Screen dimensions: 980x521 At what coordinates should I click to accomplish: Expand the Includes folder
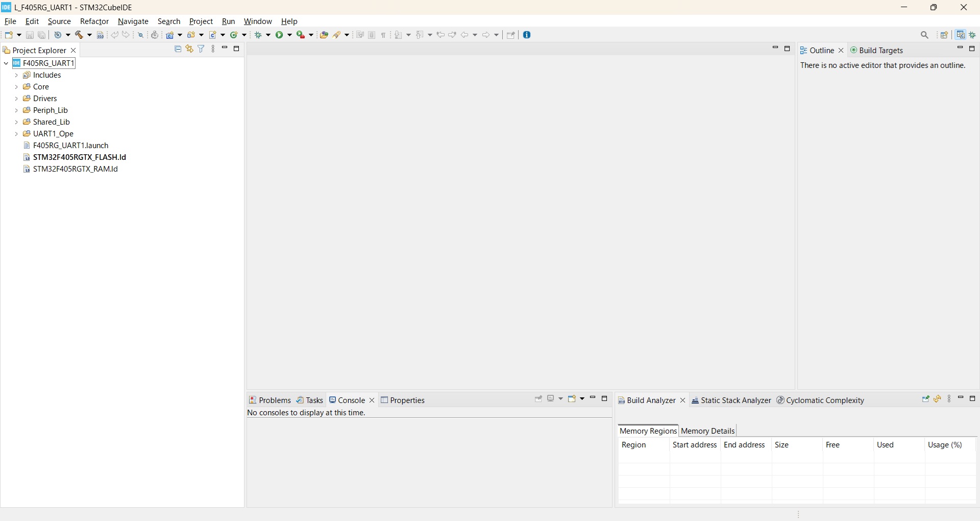coord(16,76)
